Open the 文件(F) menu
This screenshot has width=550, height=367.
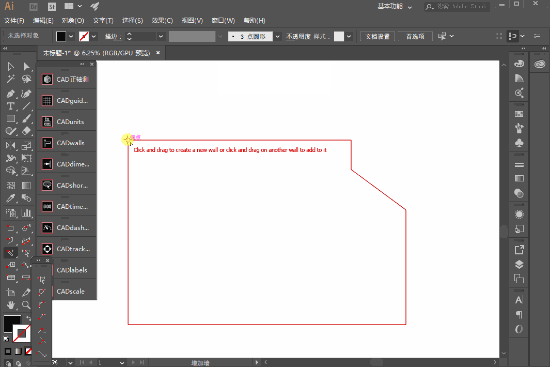click(14, 20)
